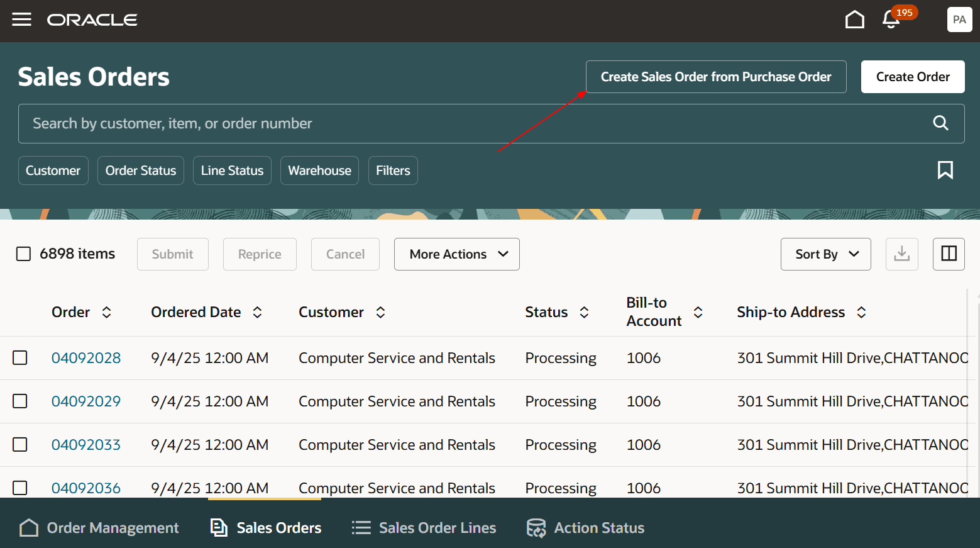Check the checkbox for order 04092033
The height and width of the screenshot is (548, 980).
point(19,444)
